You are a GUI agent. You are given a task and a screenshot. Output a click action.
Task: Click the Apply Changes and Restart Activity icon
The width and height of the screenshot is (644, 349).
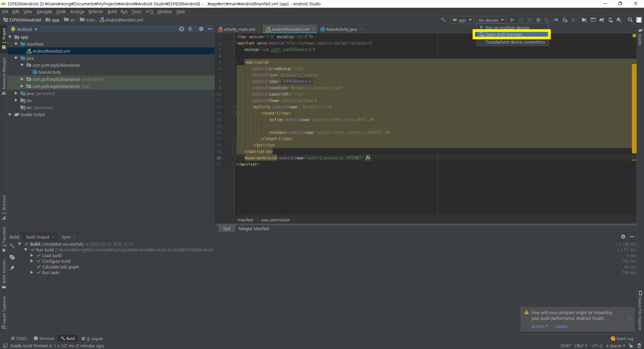(x=521, y=20)
